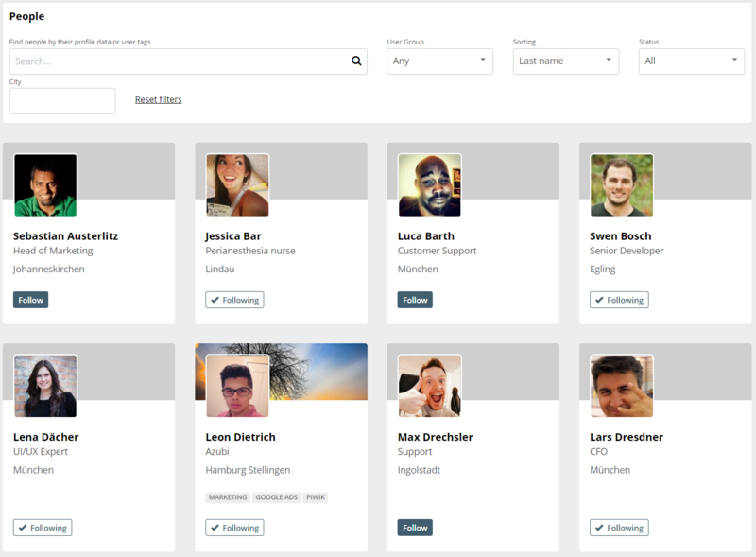Viewport: 756px width, 557px height.
Task: Follow Sebastian Austerlitz
Action: [31, 300]
